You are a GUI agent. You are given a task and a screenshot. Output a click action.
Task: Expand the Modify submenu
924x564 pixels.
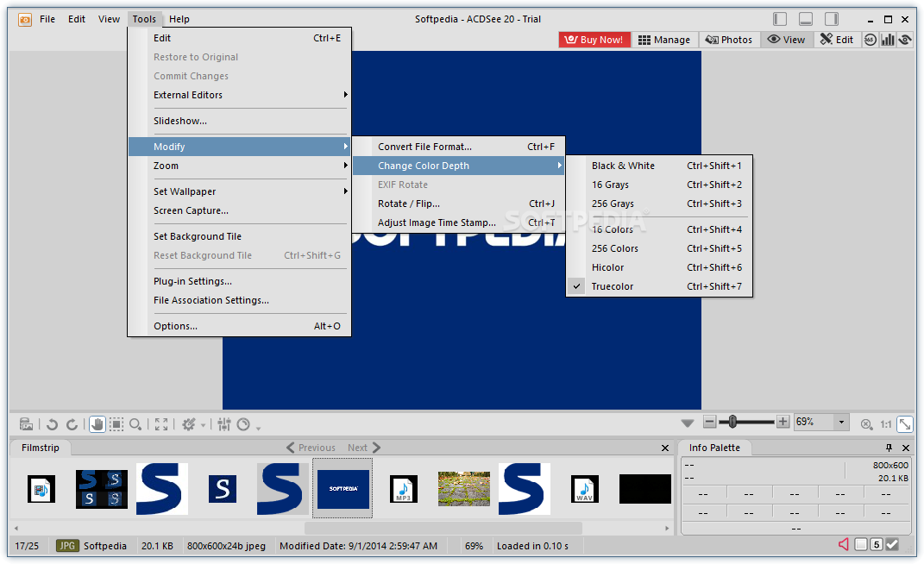click(x=240, y=147)
